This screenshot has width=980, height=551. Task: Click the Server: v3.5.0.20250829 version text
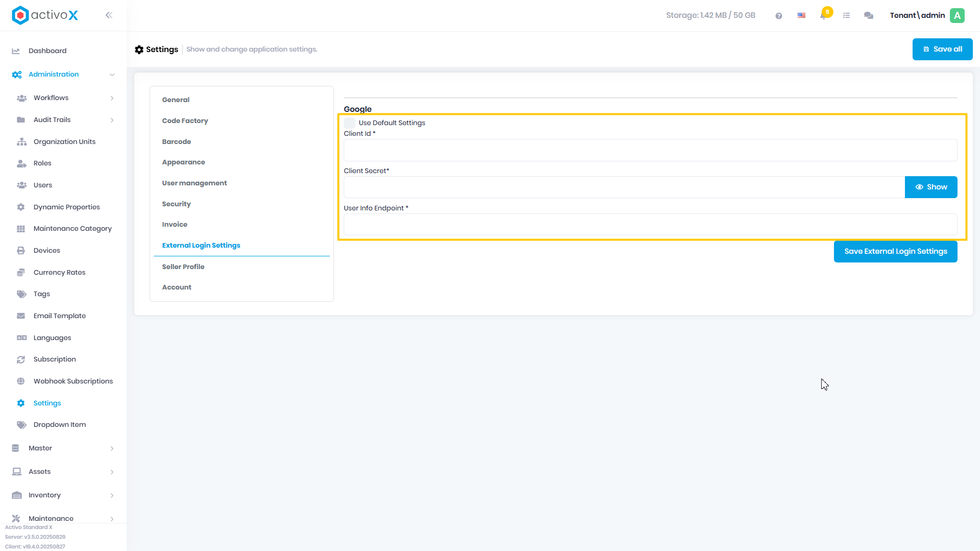coord(35,537)
